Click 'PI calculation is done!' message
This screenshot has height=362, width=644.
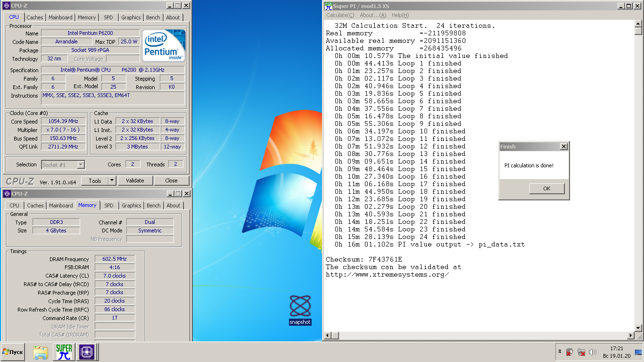point(529,165)
